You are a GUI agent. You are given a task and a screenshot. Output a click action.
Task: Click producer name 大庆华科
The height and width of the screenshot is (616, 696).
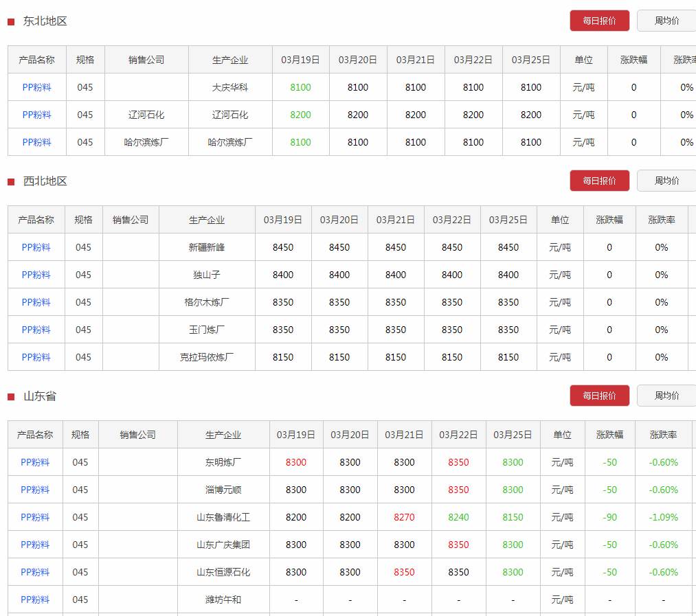[x=230, y=87]
